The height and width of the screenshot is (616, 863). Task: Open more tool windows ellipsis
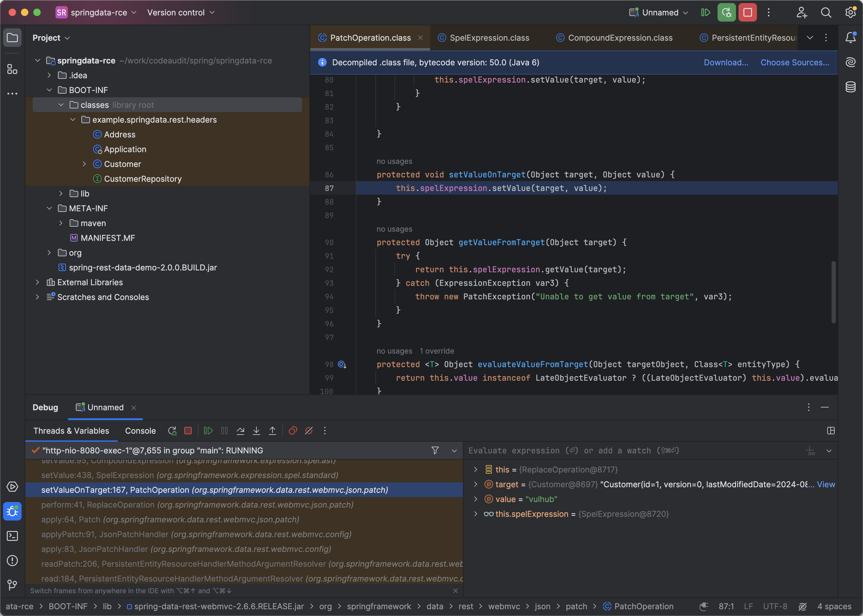12,93
